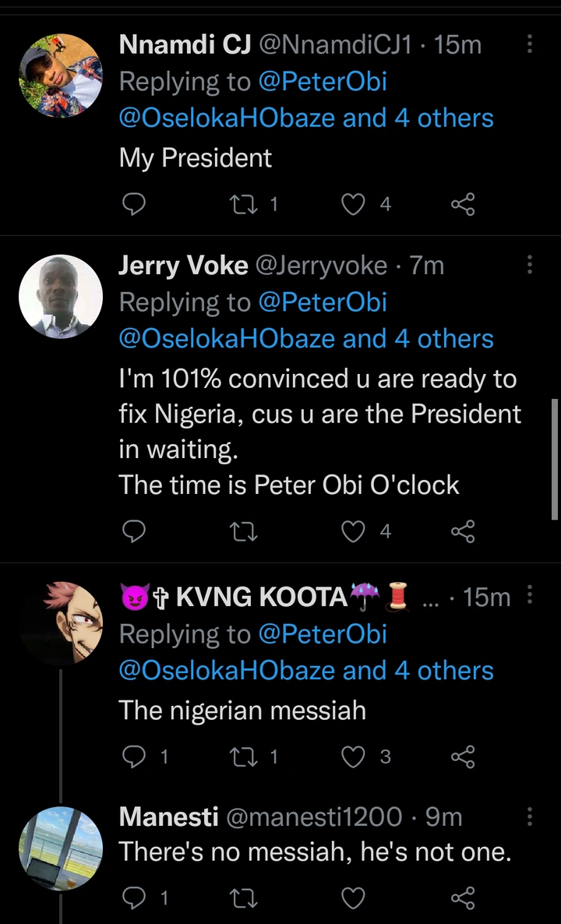Viewport: 561px width, 924px height.
Task: Reply to "The nigerian messiah" tweet
Action: click(x=135, y=756)
